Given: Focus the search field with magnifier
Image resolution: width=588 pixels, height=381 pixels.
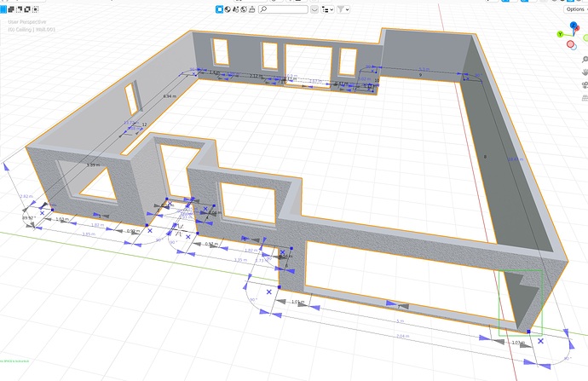Looking at the screenshot, I should tap(284, 9).
